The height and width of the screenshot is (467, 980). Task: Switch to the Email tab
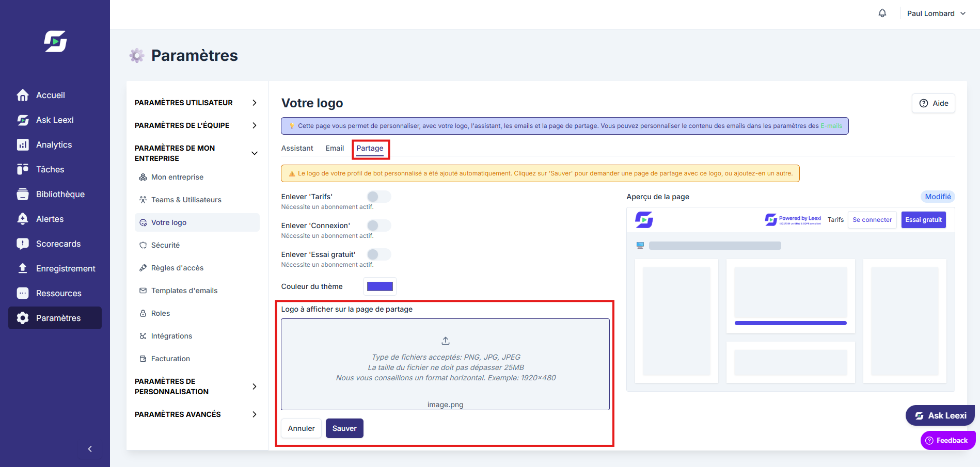[x=335, y=148]
